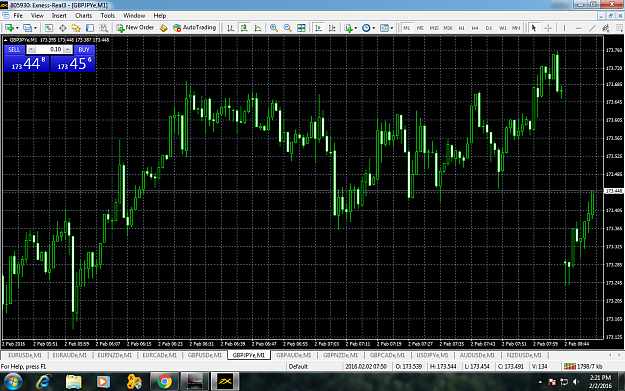Expand the Periods dropdown arrow
Screen dimensions: 625x391
[x=373, y=28]
